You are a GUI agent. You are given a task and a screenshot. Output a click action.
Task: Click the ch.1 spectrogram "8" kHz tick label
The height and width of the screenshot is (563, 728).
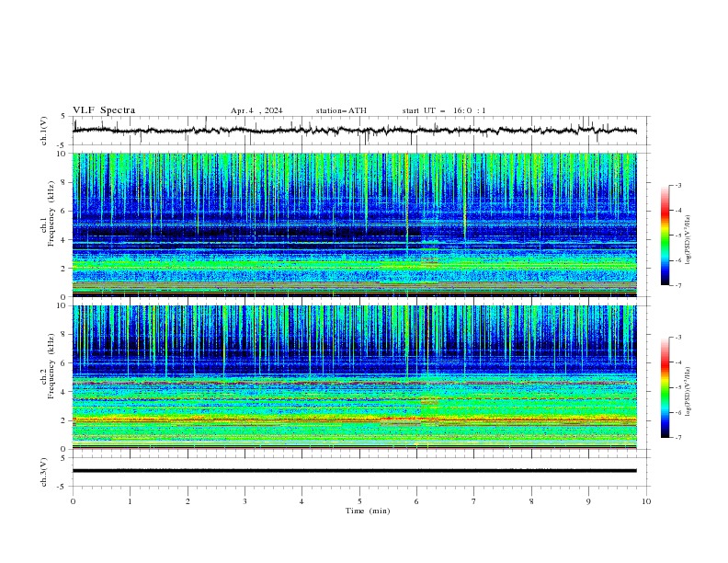click(x=63, y=182)
